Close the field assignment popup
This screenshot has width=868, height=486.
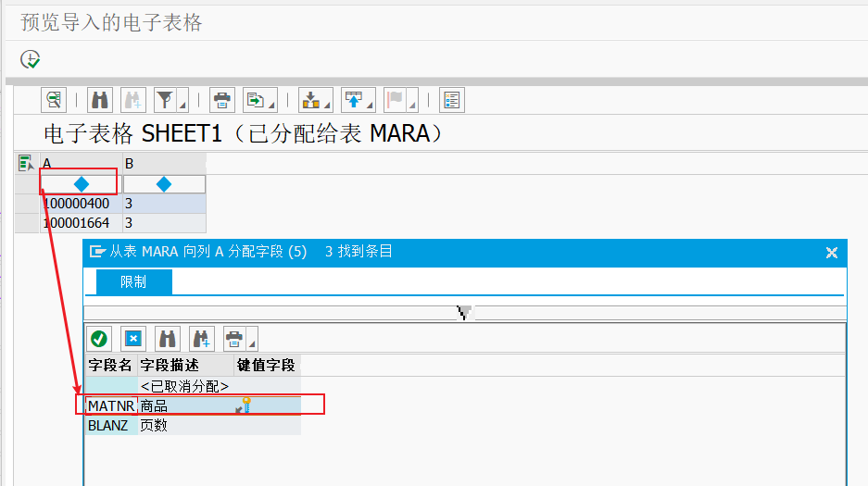832,253
